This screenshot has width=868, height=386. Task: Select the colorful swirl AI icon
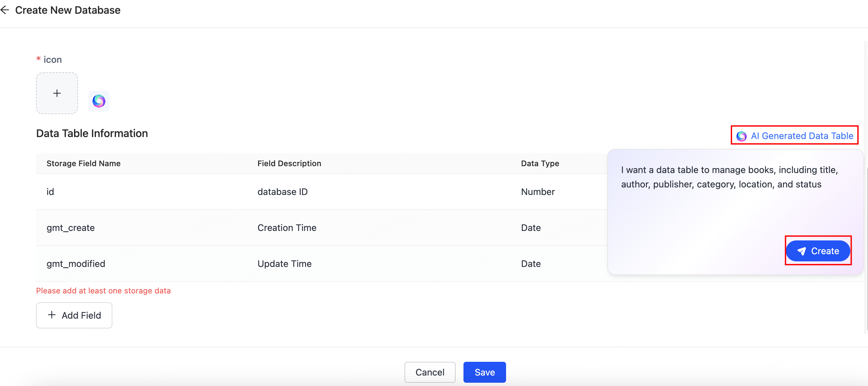(99, 101)
